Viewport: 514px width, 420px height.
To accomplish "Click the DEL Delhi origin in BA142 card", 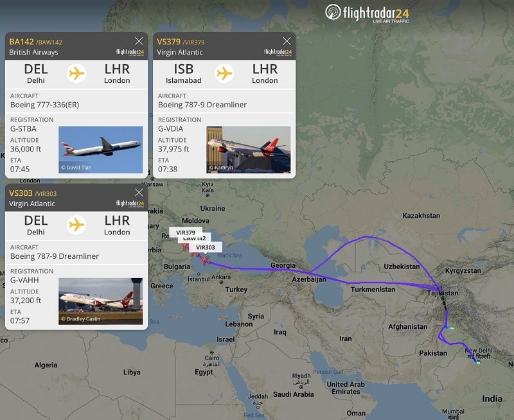I will click(x=36, y=73).
